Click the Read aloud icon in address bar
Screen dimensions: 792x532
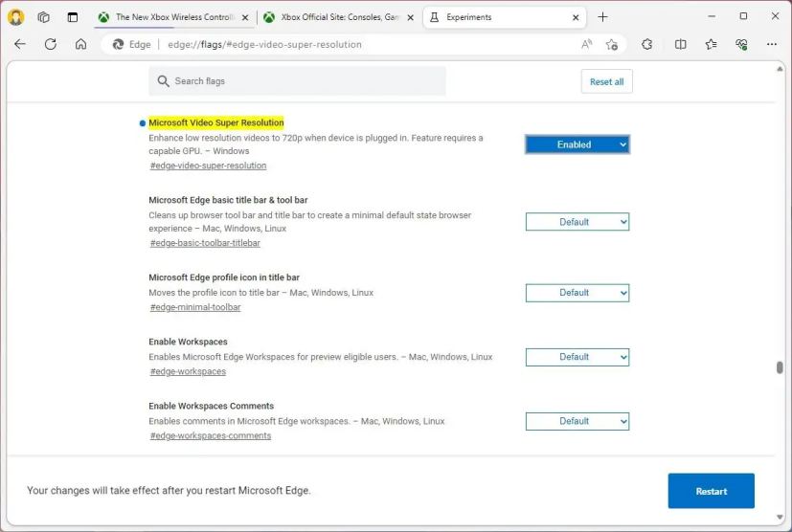(x=586, y=44)
